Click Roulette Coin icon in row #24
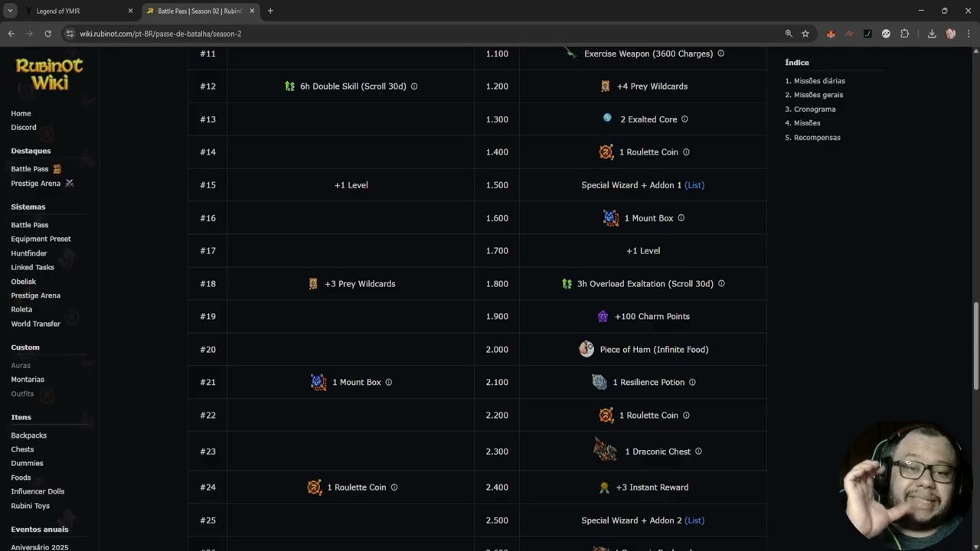The width and height of the screenshot is (980, 551). pyautogui.click(x=314, y=487)
